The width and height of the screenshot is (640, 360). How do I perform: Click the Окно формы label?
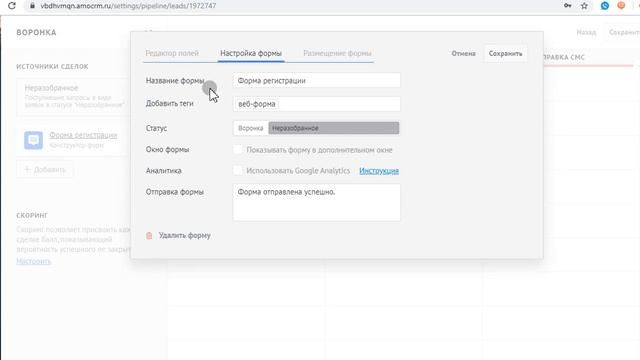[167, 149]
